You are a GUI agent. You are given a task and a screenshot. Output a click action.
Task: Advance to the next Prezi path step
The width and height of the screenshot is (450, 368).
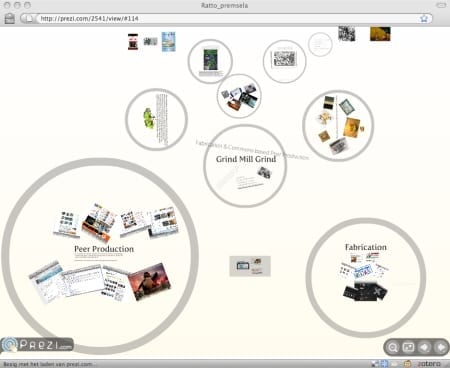tap(440, 347)
